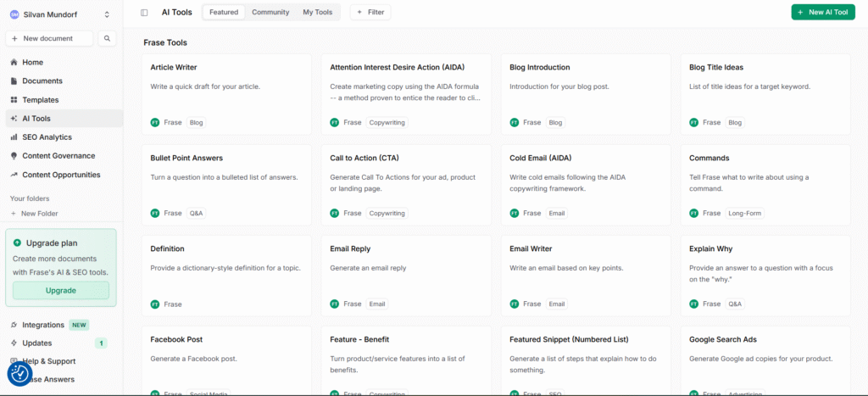The height and width of the screenshot is (396, 868).
Task: Click Email tag on Email Reply card
Action: (377, 304)
